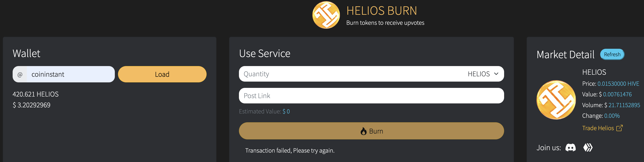This screenshot has height=162, width=644.
Task: Burn tokens with the Burn button
Action: click(371, 131)
